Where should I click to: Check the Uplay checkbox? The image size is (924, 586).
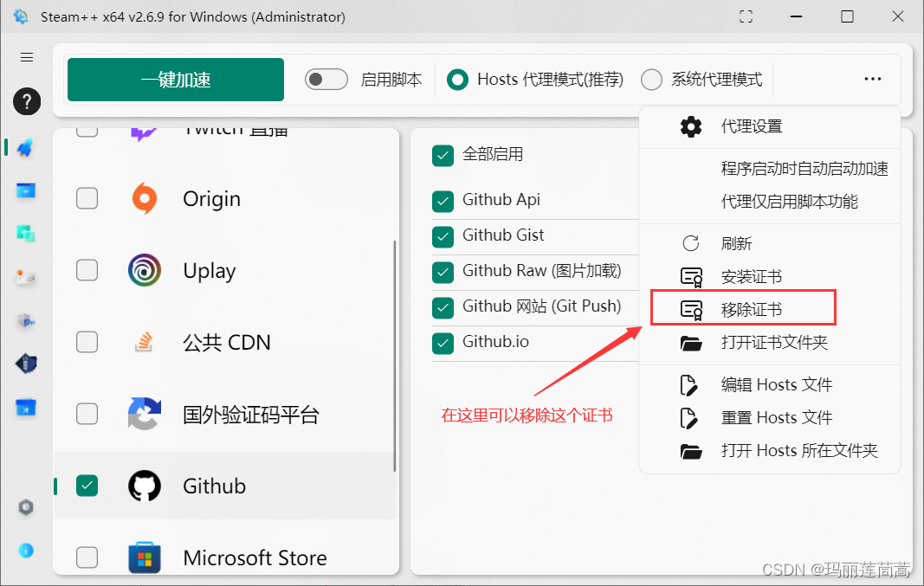87,270
